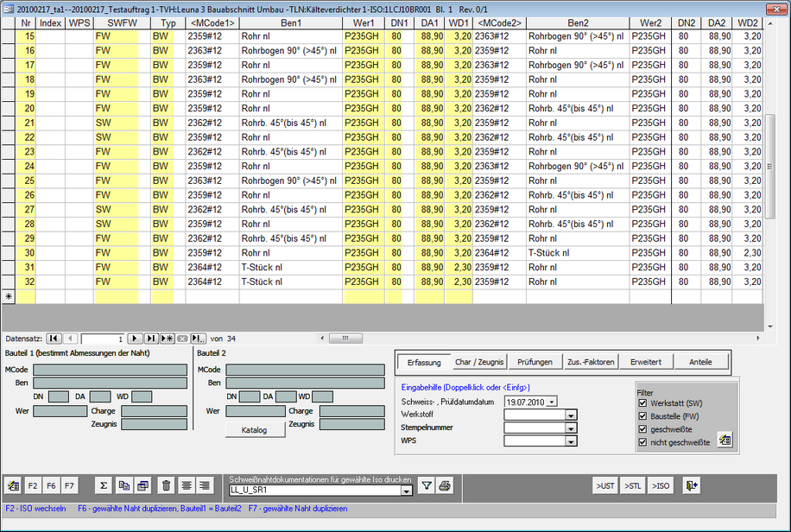Image resolution: width=791 pixels, height=532 pixels.
Task: Click the Katalog button
Action: [x=254, y=430]
